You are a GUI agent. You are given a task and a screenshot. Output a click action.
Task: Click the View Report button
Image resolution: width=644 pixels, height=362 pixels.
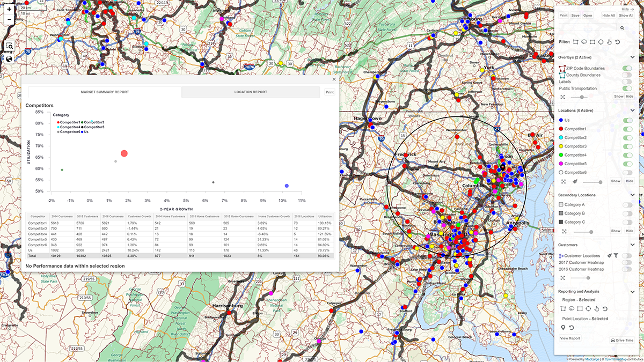(x=570, y=338)
